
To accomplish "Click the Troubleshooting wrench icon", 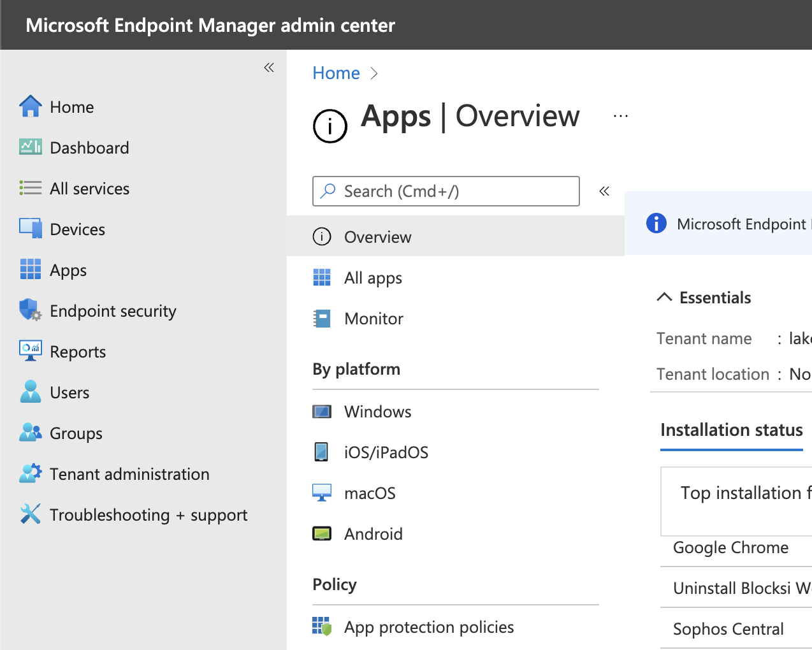I will tap(31, 514).
